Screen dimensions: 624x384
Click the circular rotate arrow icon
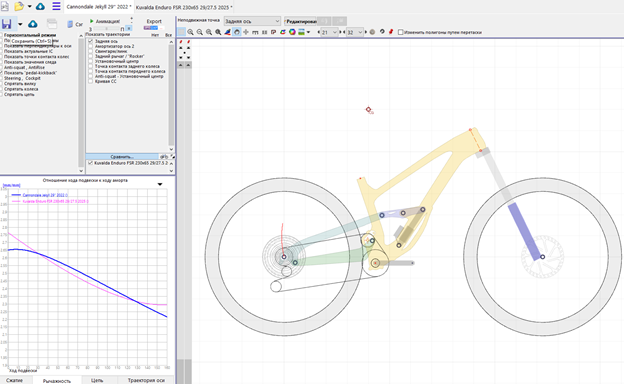point(382,32)
